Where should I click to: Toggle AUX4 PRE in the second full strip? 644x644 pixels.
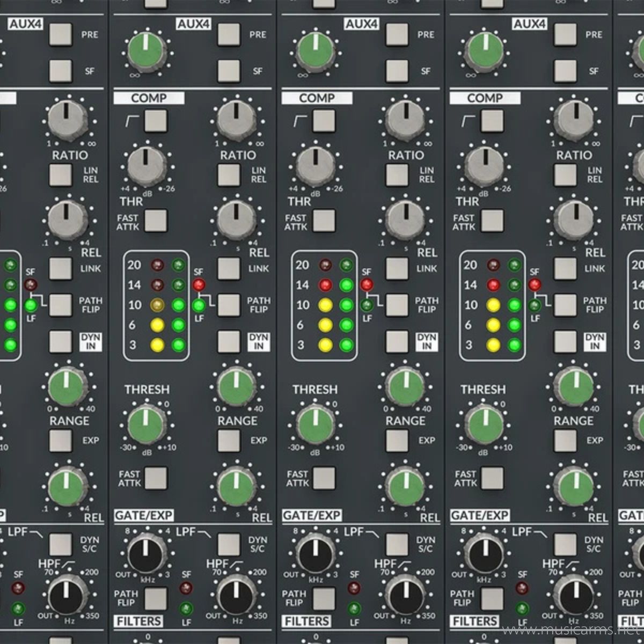397,34
